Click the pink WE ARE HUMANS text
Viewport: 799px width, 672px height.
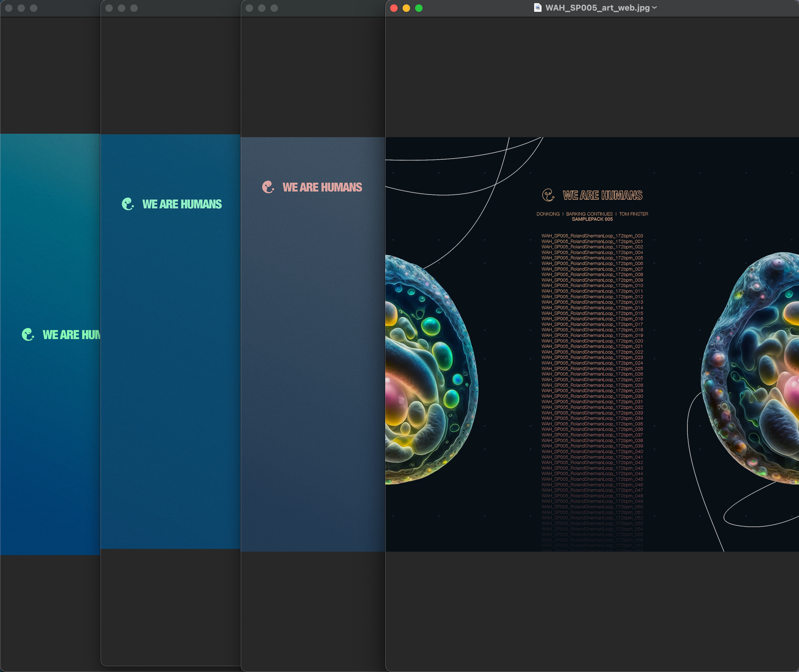(322, 187)
